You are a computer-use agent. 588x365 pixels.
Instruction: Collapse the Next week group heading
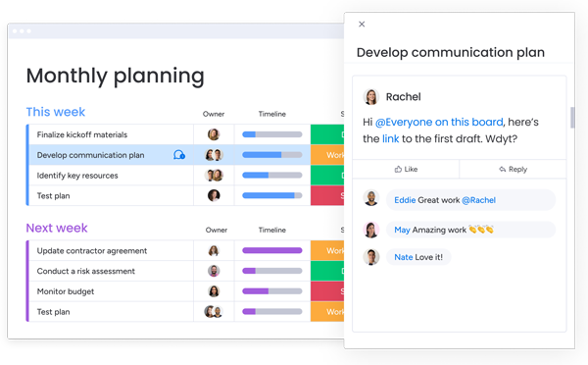(x=57, y=228)
